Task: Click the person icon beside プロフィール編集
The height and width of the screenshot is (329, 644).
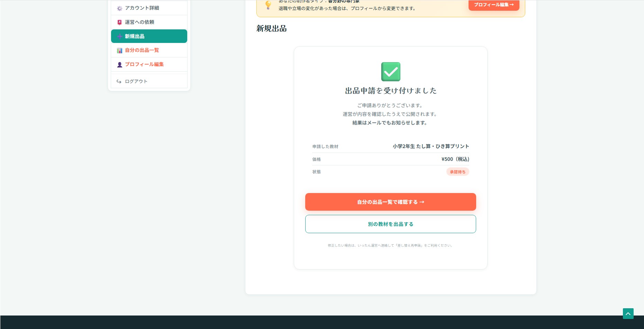Action: click(x=119, y=65)
